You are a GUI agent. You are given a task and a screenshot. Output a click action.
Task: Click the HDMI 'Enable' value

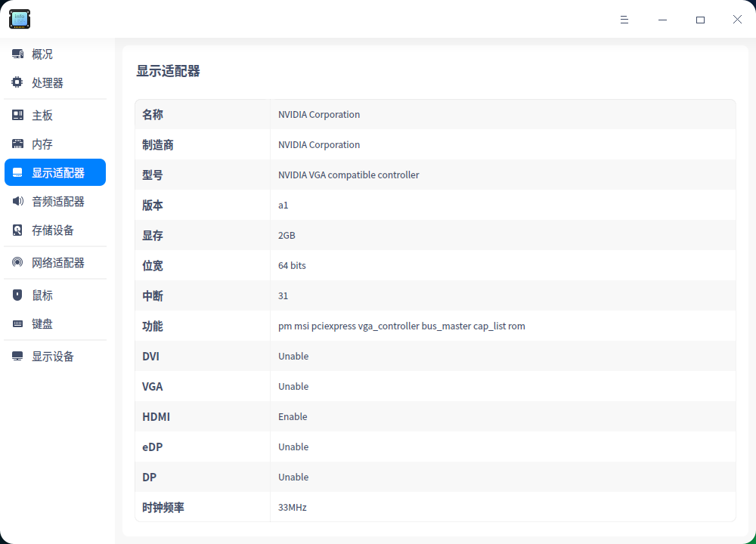(293, 417)
